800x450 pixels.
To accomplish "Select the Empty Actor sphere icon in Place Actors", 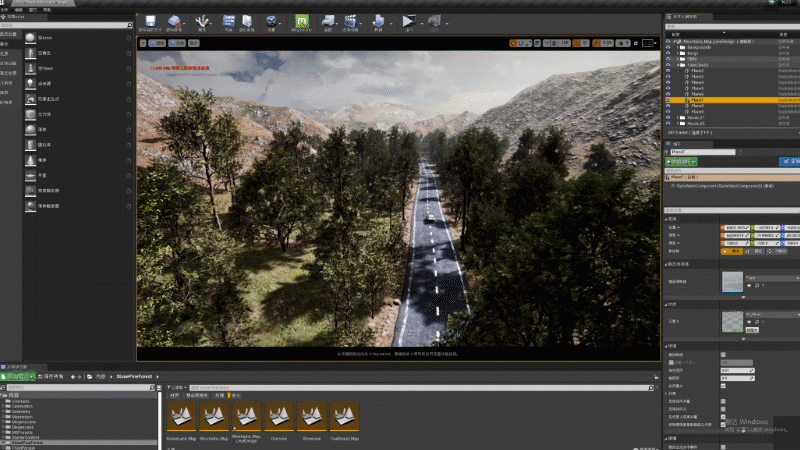I will pyautogui.click(x=31, y=38).
